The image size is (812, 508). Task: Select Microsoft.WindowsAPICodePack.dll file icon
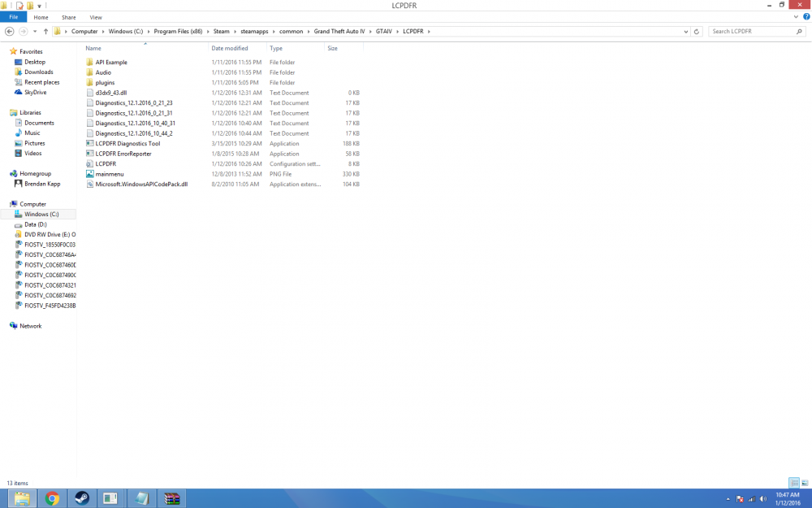(89, 184)
